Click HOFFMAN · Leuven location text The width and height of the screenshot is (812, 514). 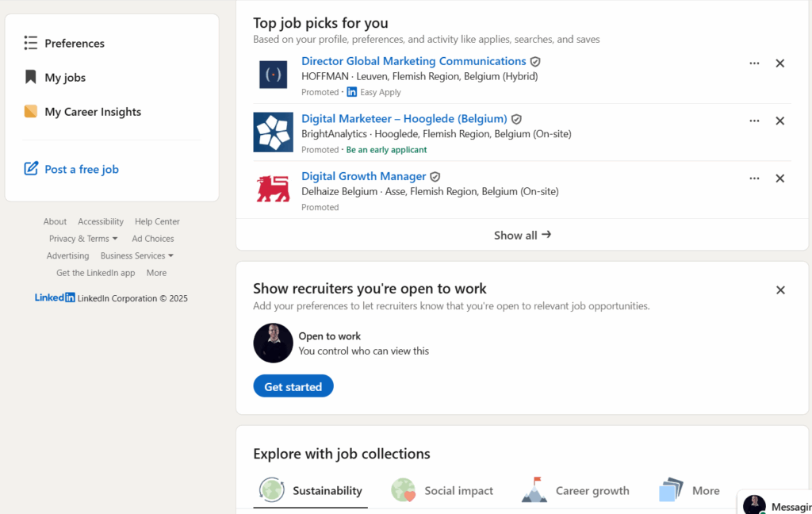pos(419,76)
